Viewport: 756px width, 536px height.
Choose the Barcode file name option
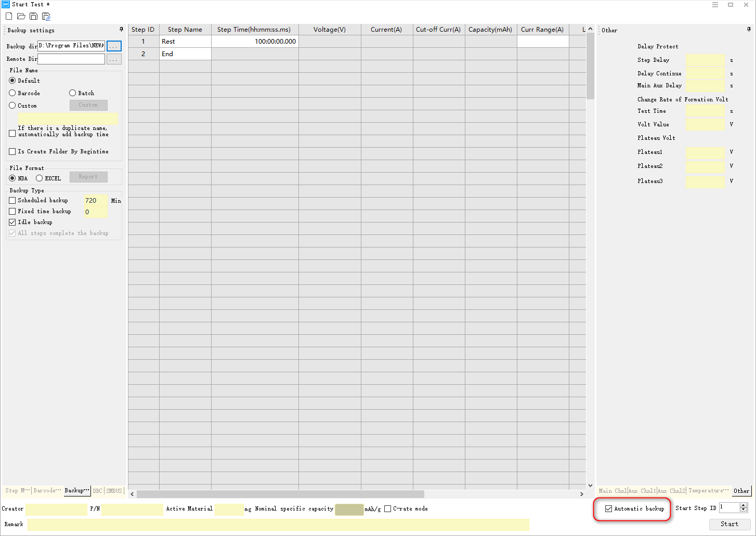[12, 93]
